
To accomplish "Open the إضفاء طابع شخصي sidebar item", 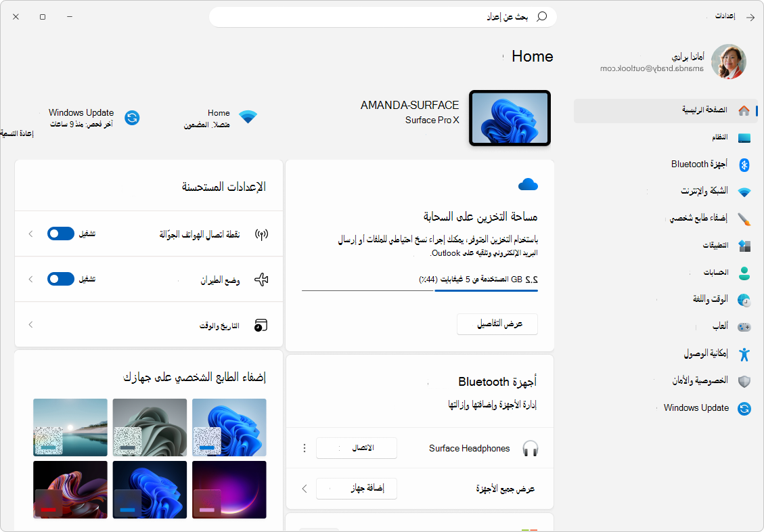I will point(666,219).
